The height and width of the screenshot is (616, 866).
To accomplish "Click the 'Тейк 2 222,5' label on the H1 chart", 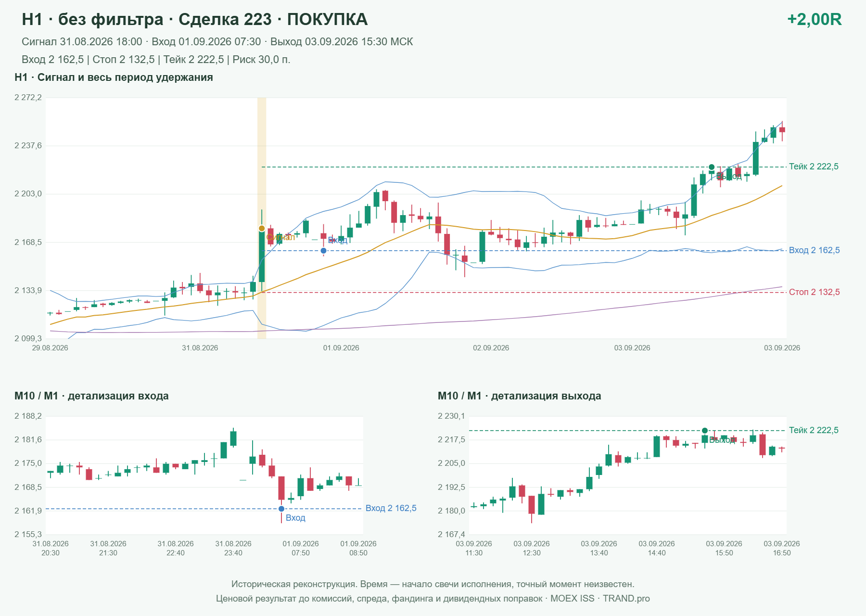I will coord(814,167).
